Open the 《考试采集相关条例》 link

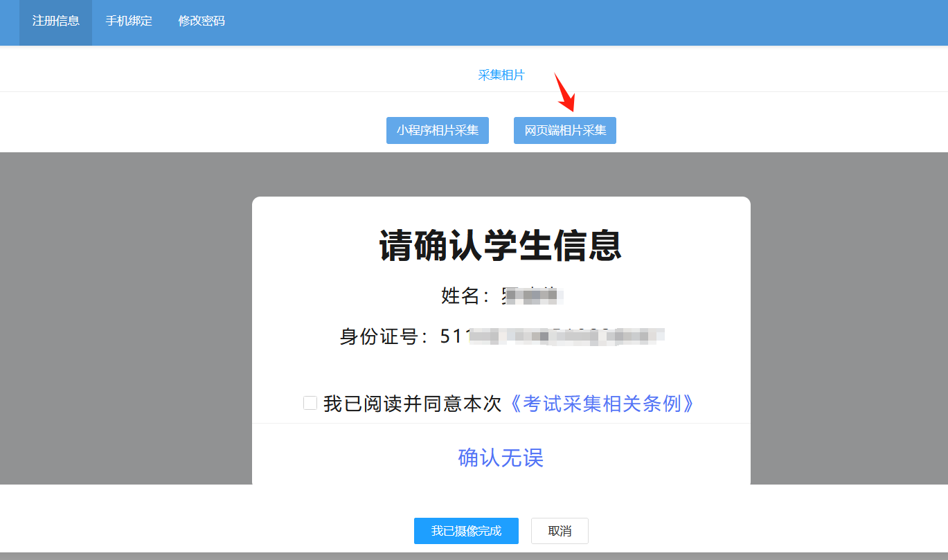point(601,404)
